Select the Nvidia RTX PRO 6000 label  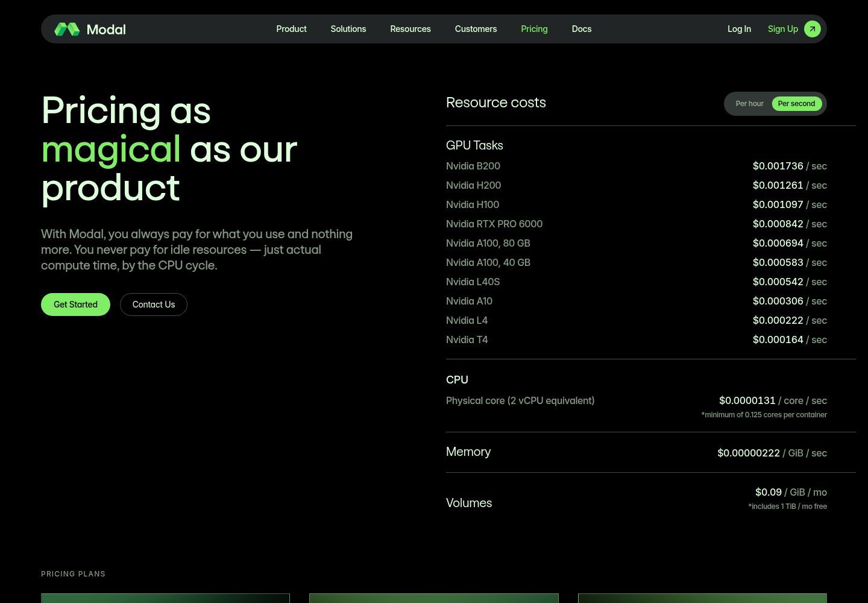[494, 224]
